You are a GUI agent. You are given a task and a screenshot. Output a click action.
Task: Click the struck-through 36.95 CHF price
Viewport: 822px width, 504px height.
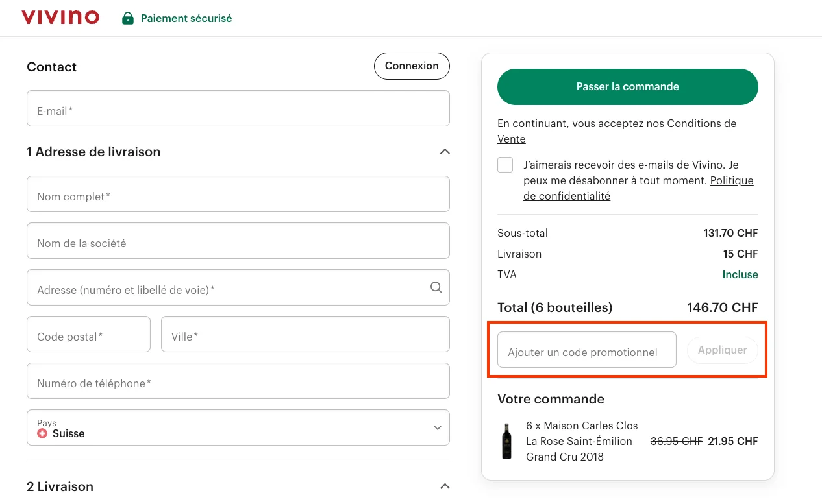(677, 441)
